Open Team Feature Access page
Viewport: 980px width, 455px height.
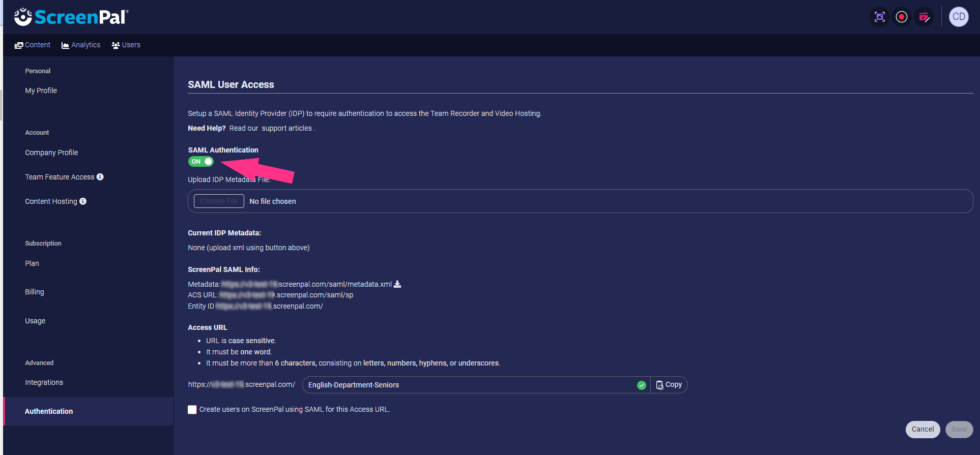pos(60,177)
